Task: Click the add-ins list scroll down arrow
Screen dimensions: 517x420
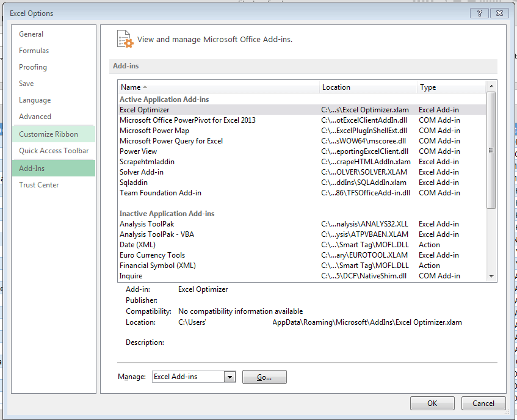Action: pos(491,277)
